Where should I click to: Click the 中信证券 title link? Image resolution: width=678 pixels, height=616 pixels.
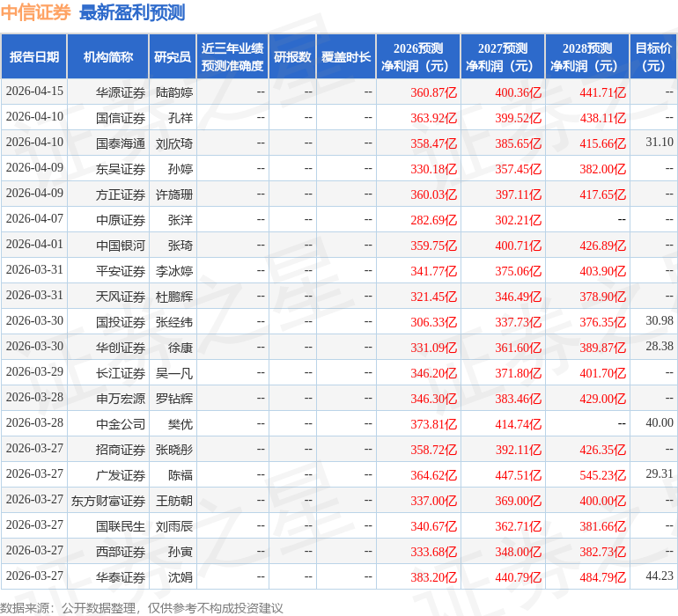point(35,12)
